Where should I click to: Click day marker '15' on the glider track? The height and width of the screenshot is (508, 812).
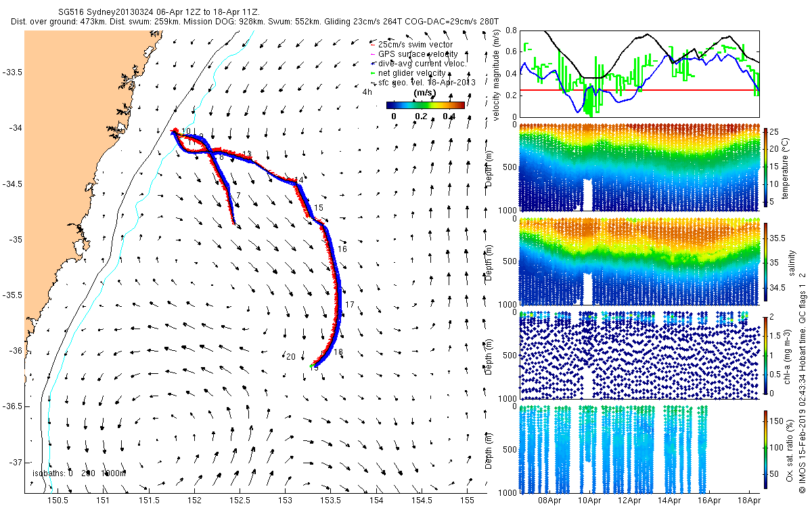[319, 207]
